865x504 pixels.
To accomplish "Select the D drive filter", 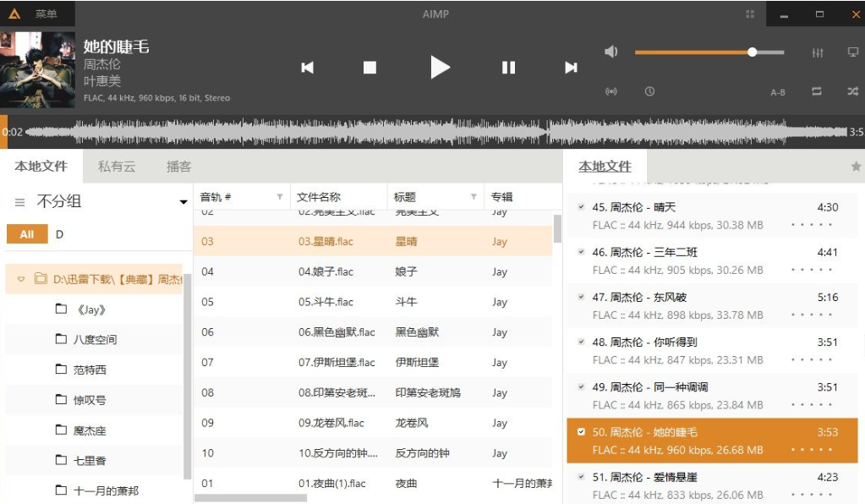I will click(59, 234).
